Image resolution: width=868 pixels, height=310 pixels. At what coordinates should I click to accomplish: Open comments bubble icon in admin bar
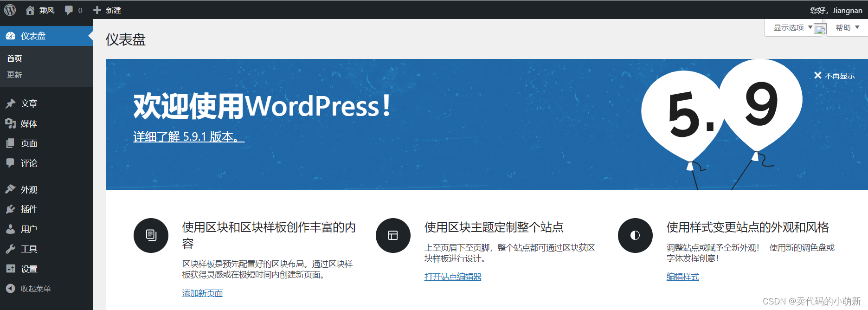coord(69,10)
